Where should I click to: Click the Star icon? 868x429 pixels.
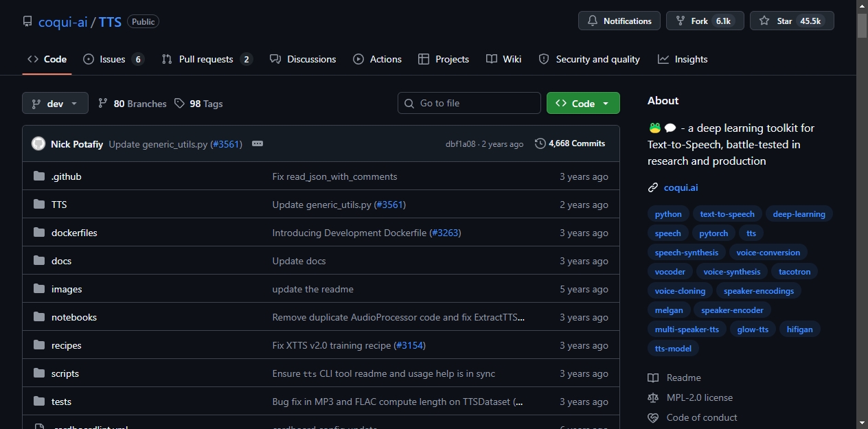click(764, 21)
